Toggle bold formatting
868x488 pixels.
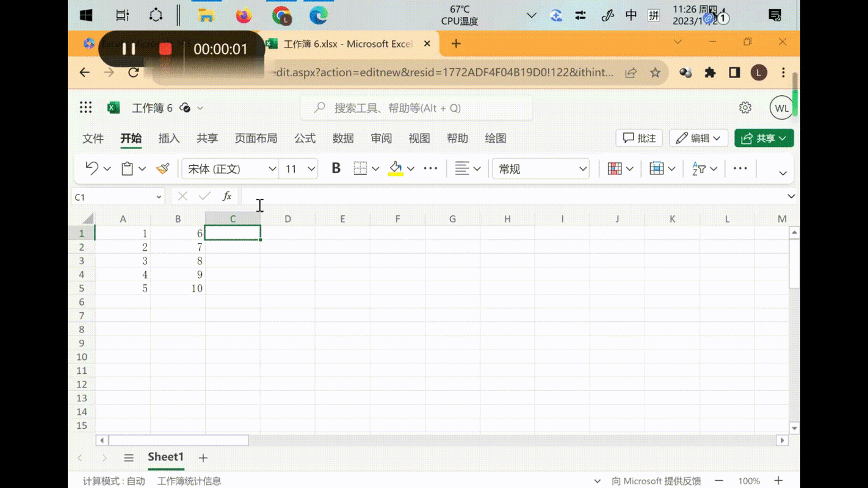click(336, 168)
